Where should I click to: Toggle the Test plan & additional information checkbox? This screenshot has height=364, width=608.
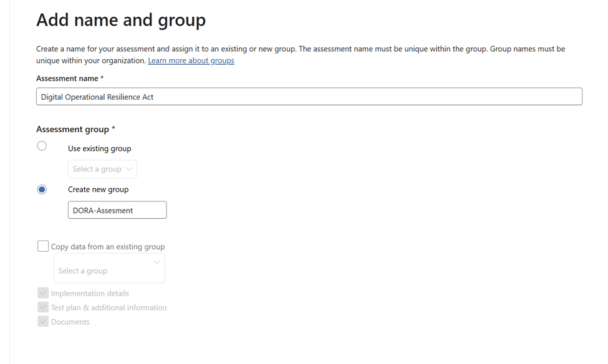pyautogui.click(x=43, y=307)
